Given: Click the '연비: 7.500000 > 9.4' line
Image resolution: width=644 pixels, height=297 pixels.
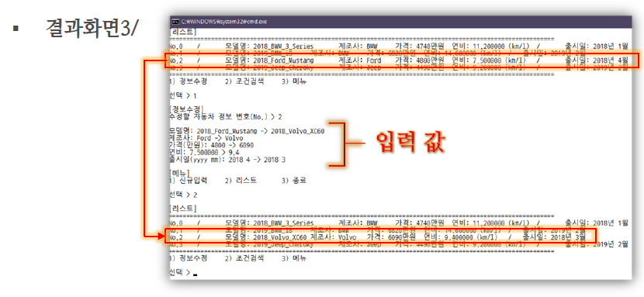Looking at the screenshot, I should click(204, 152).
